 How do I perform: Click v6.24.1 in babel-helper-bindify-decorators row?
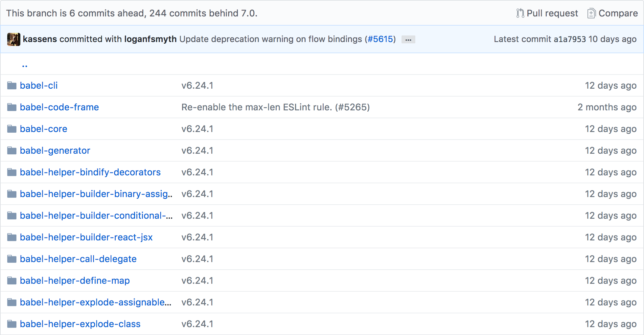(x=197, y=172)
